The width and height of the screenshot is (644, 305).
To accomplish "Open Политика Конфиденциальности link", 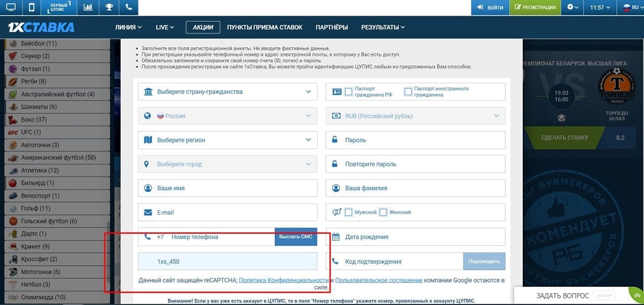I will [x=284, y=280].
